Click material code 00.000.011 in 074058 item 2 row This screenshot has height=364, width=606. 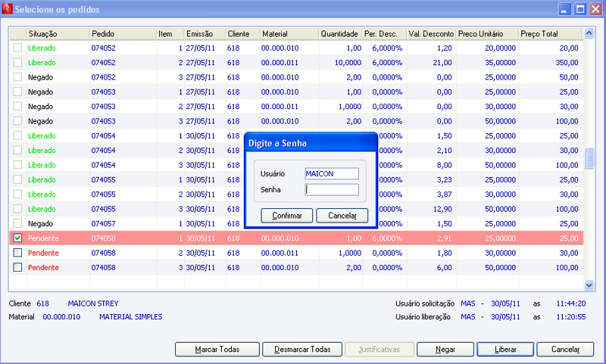click(x=280, y=253)
